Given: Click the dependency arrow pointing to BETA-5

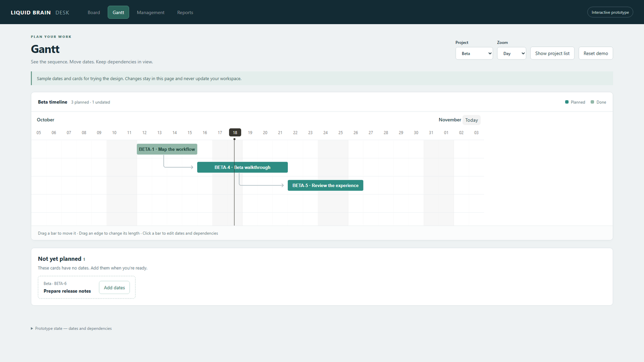Looking at the screenshot, I should pyautogui.click(x=261, y=185).
